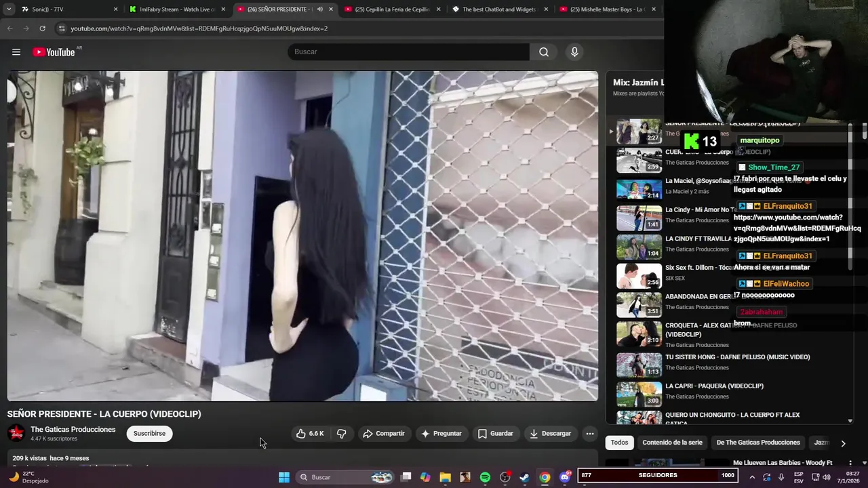This screenshot has height=488, width=868.
Task: Play CUERPO playlist video thumbnail 2:59
Action: tap(639, 161)
